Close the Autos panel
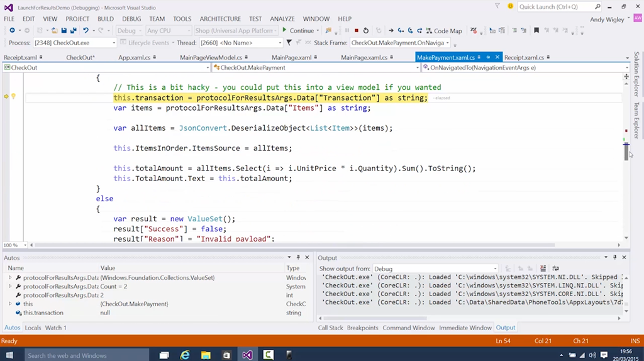This screenshot has width=644, height=361. [x=307, y=257]
